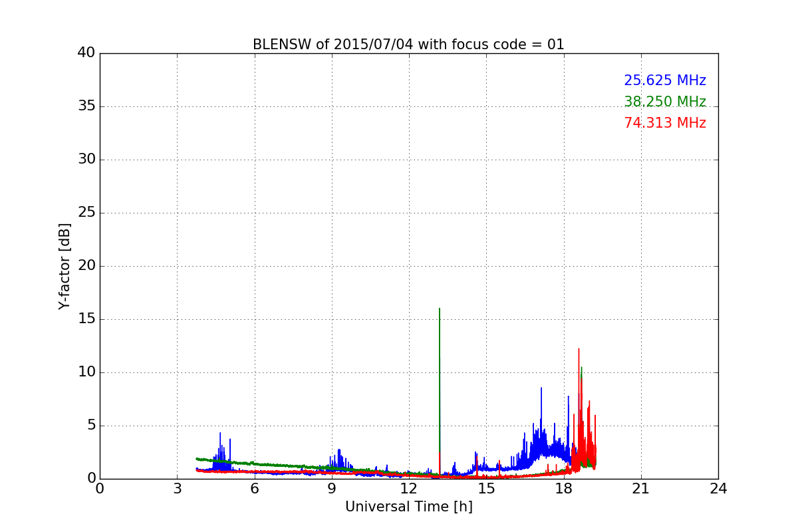798x532 pixels.
Task: Click x-axis tick value 24
Action: click(718, 489)
